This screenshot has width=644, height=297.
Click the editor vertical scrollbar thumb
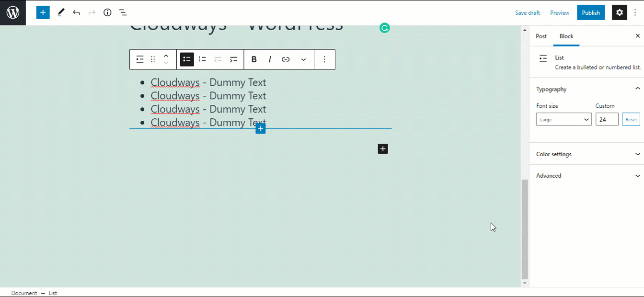[x=525, y=229]
